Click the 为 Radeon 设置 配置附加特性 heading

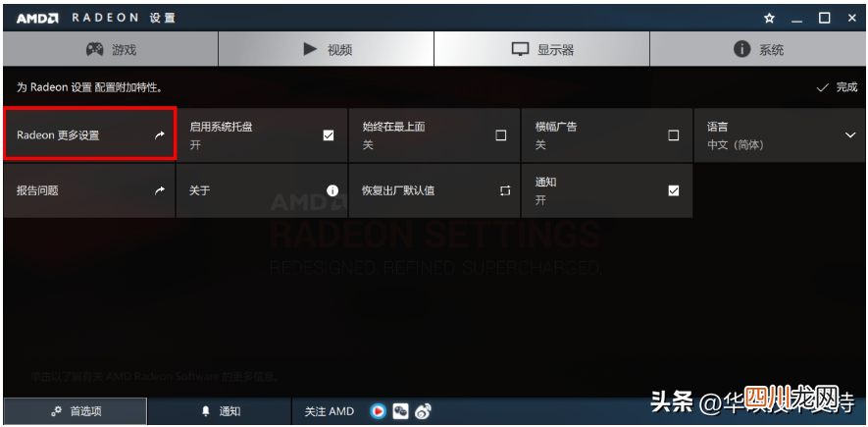pos(89,87)
